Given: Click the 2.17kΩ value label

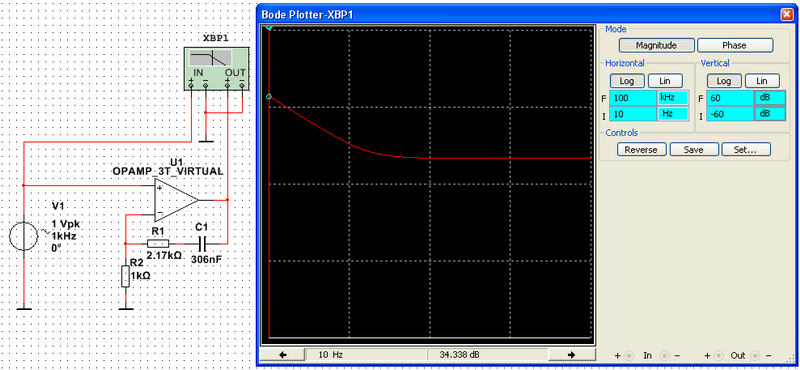Looking at the screenshot, I should 164,255.
